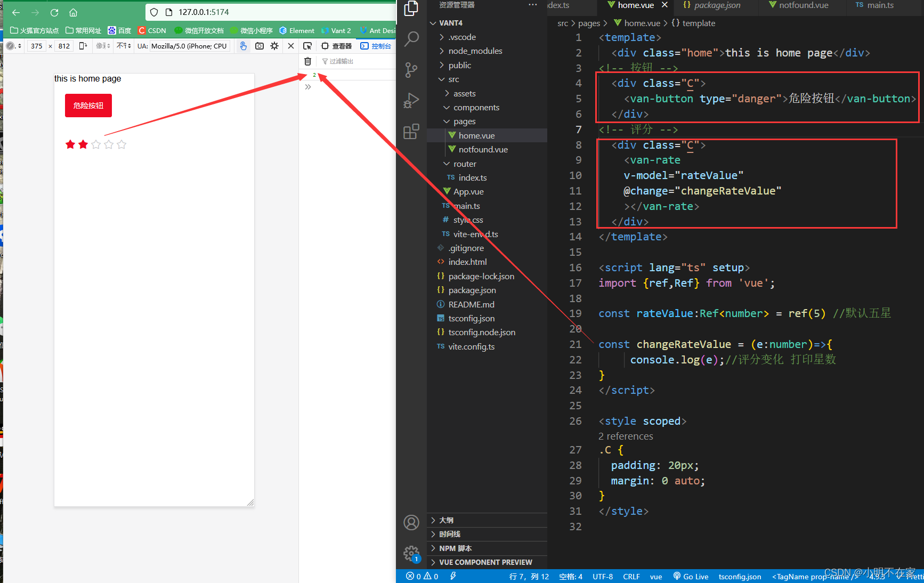Screen dimensions: 924x583
Task: Close responsive design mode
Action: pyautogui.click(x=291, y=46)
